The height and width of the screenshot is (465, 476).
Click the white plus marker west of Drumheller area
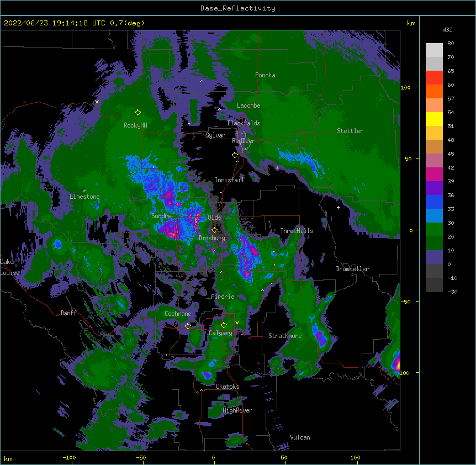pyautogui.click(x=338, y=207)
